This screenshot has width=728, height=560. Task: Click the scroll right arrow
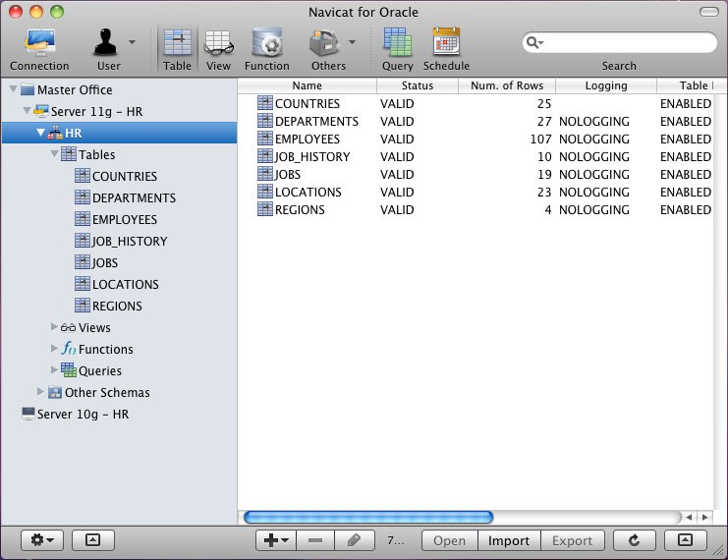coord(704,517)
